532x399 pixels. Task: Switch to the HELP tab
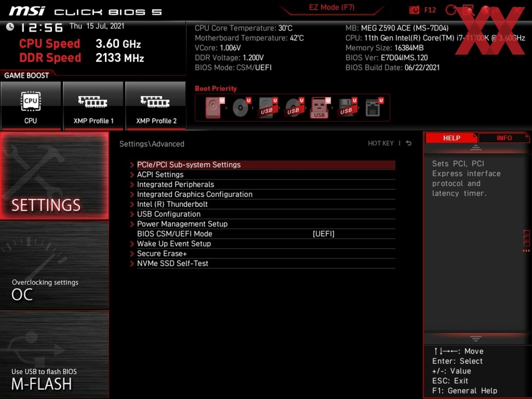tap(451, 138)
